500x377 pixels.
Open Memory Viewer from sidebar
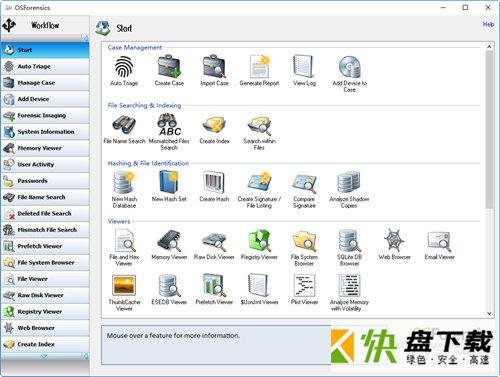tap(45, 148)
